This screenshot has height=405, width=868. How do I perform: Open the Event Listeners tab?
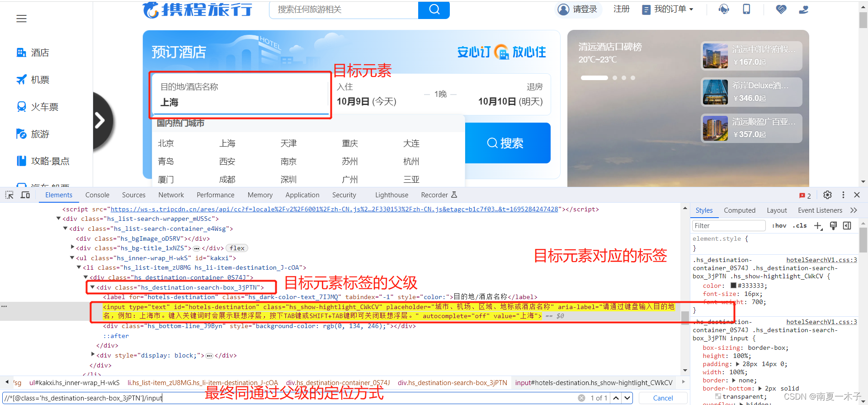click(820, 210)
